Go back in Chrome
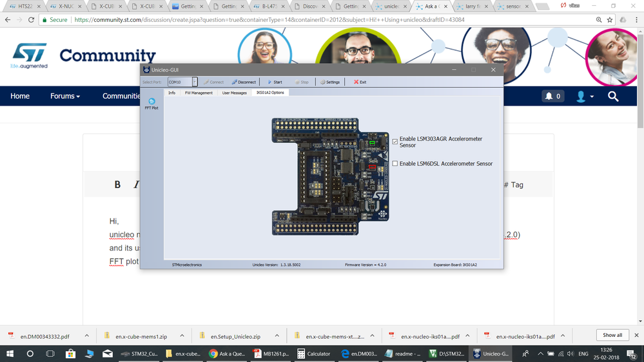Screen dimensions: 644x362 pos(8,20)
